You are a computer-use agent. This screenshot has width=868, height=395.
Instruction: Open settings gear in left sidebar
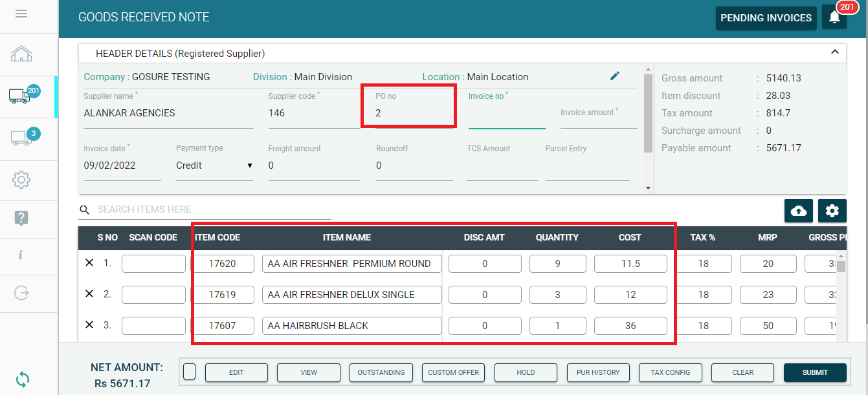coord(21,180)
